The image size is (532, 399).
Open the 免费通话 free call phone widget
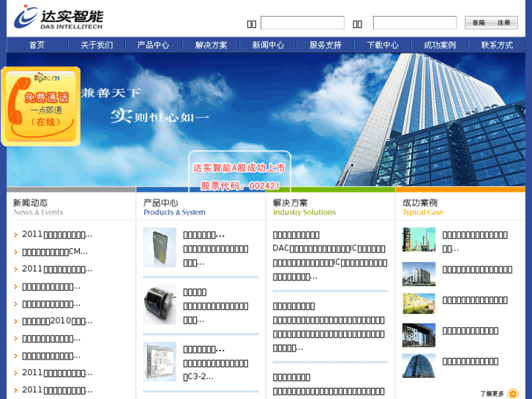tap(41, 106)
